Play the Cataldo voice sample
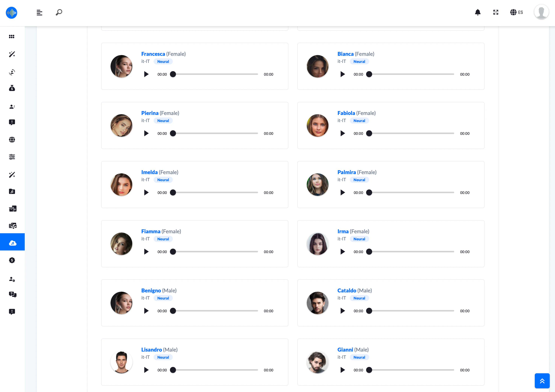555x392 pixels. 343,311
